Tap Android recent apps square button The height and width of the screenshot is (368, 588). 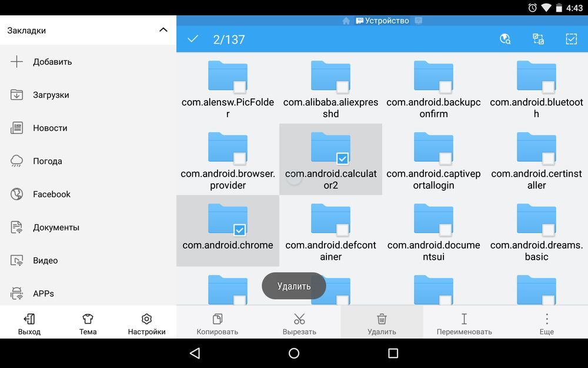click(393, 353)
